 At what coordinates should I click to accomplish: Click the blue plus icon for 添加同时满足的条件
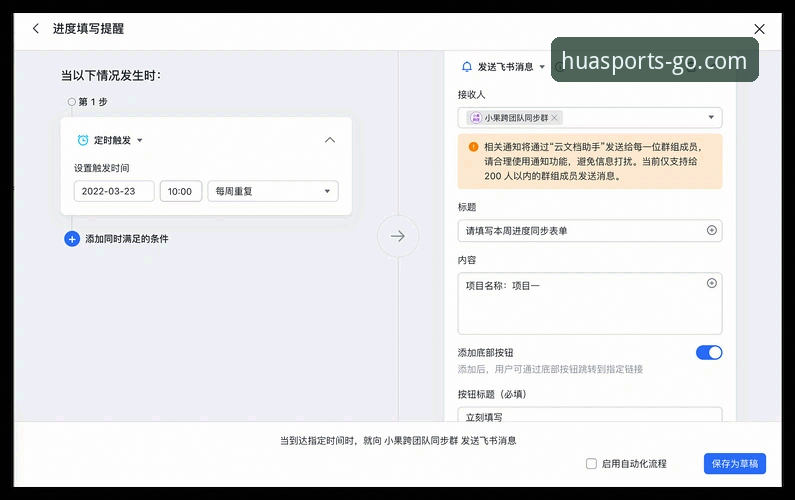pyautogui.click(x=72, y=239)
